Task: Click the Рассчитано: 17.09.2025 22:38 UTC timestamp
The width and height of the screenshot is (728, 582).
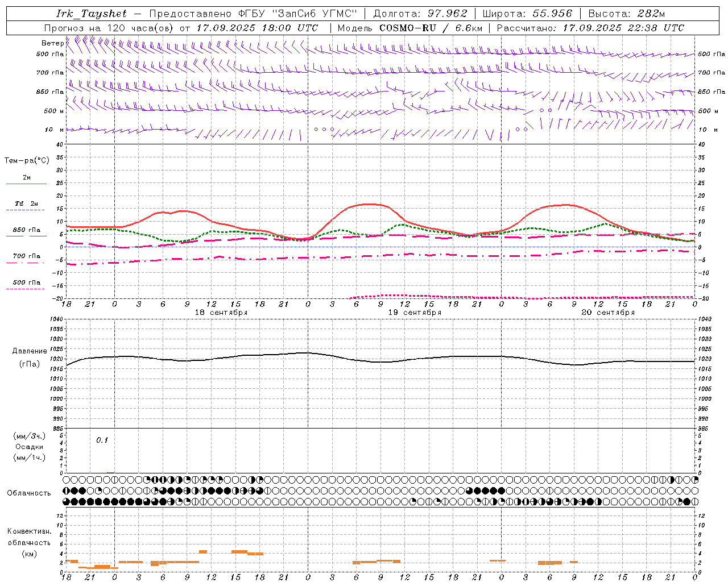Action: tap(591, 28)
